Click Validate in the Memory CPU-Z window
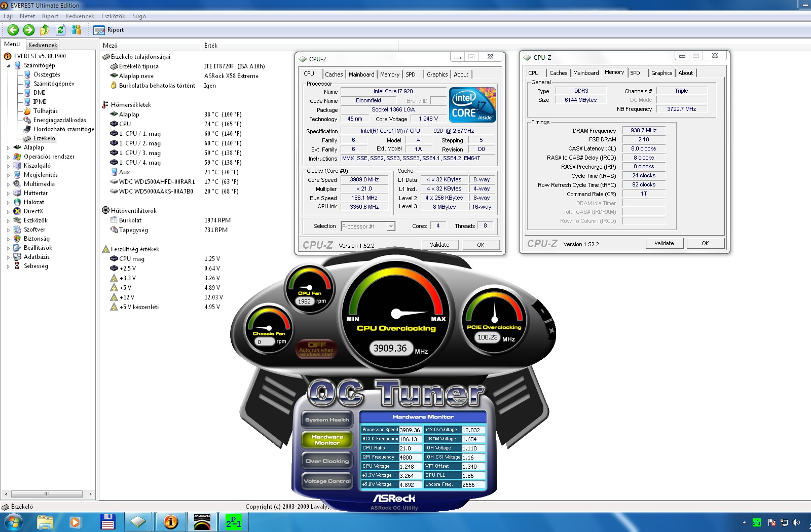 (663, 243)
